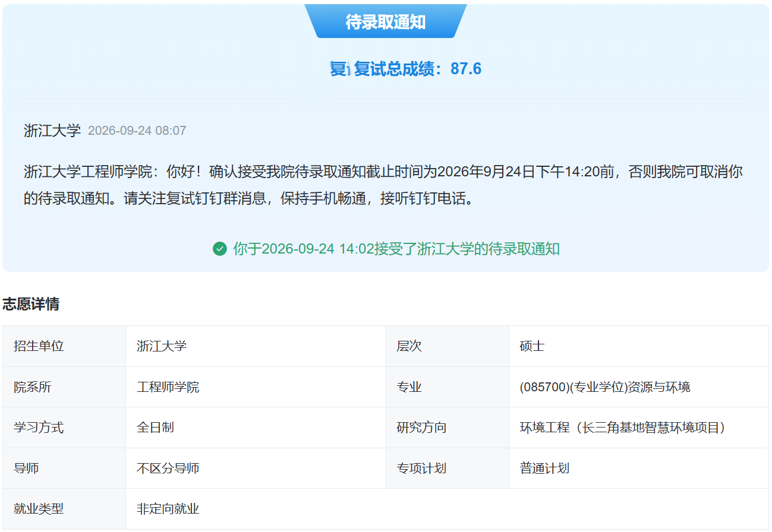
Task: Click the 专项计划 label cell
Action: point(448,468)
